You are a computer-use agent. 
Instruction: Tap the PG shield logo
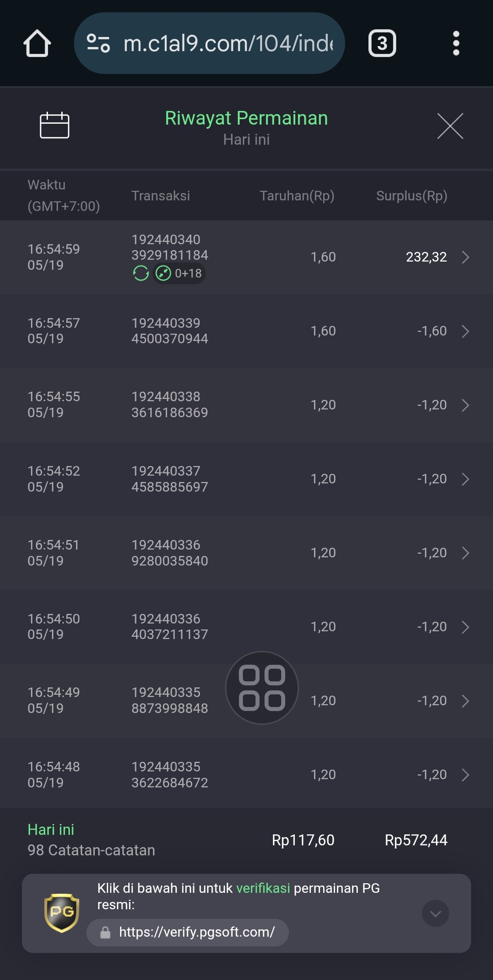point(62,913)
